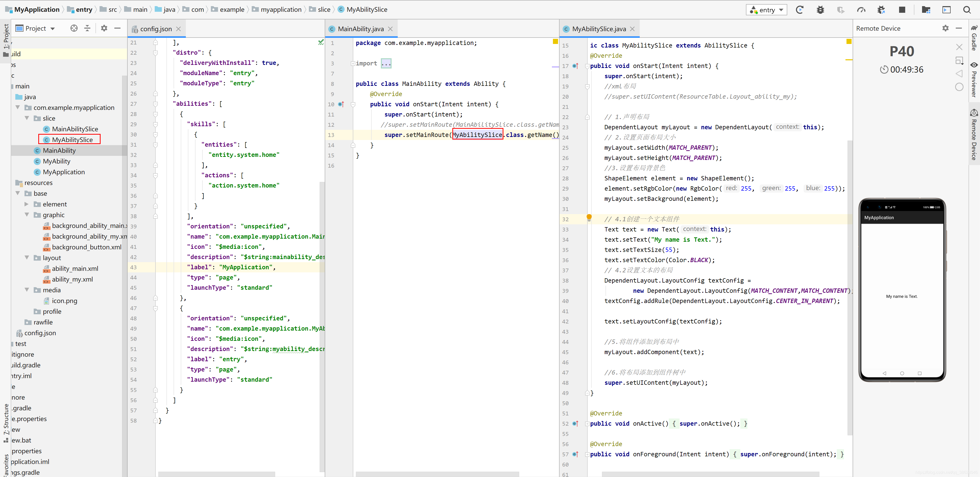Click the yellow lightbulb on line 32
This screenshot has height=477, width=980.
[589, 217]
